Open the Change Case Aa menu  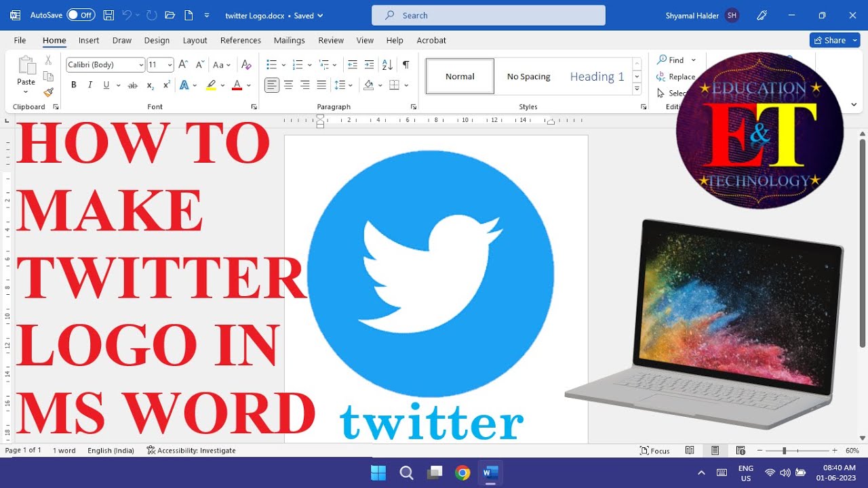point(222,65)
